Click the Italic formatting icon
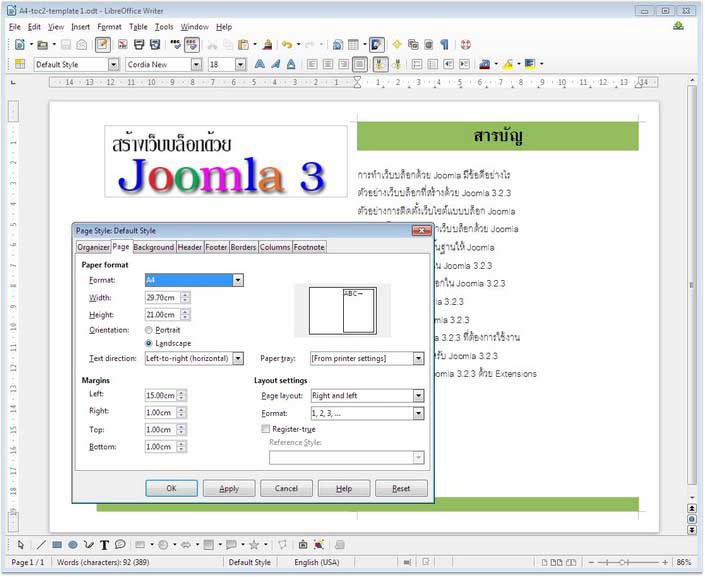Image resolution: width=705 pixels, height=577 pixels. 275,64
